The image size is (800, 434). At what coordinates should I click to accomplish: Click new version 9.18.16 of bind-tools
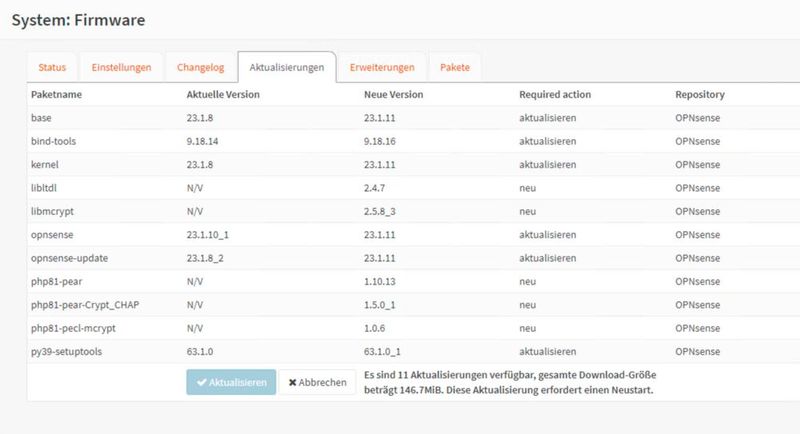(380, 141)
